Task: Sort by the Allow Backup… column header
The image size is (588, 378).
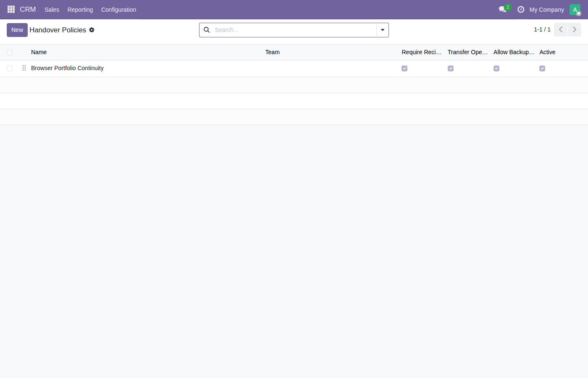Action: click(x=514, y=52)
